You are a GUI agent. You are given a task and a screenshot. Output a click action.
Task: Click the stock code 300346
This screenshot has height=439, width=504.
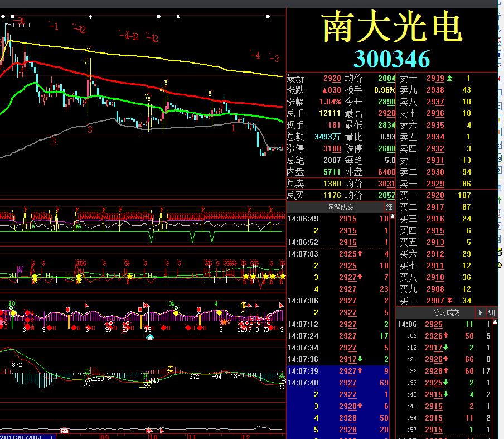pos(392,59)
